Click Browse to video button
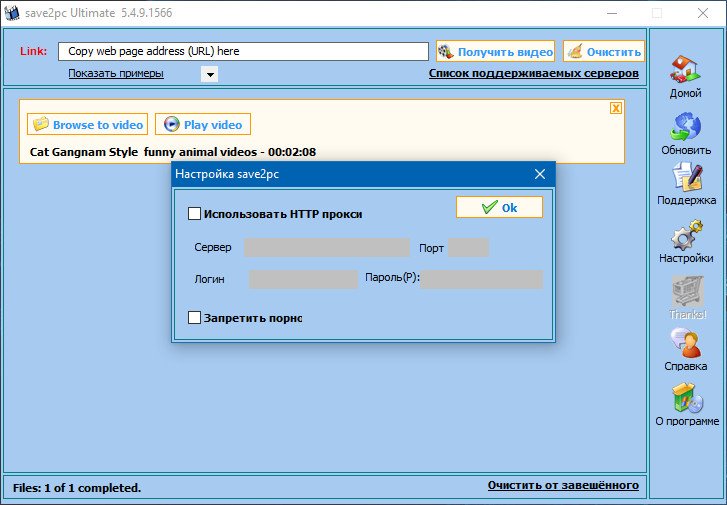The height and width of the screenshot is (505, 727). (87, 124)
